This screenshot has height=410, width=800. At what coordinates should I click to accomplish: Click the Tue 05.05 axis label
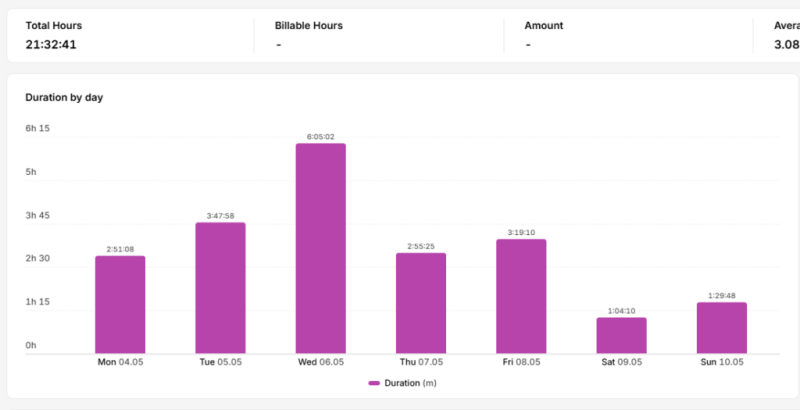pyautogui.click(x=220, y=362)
